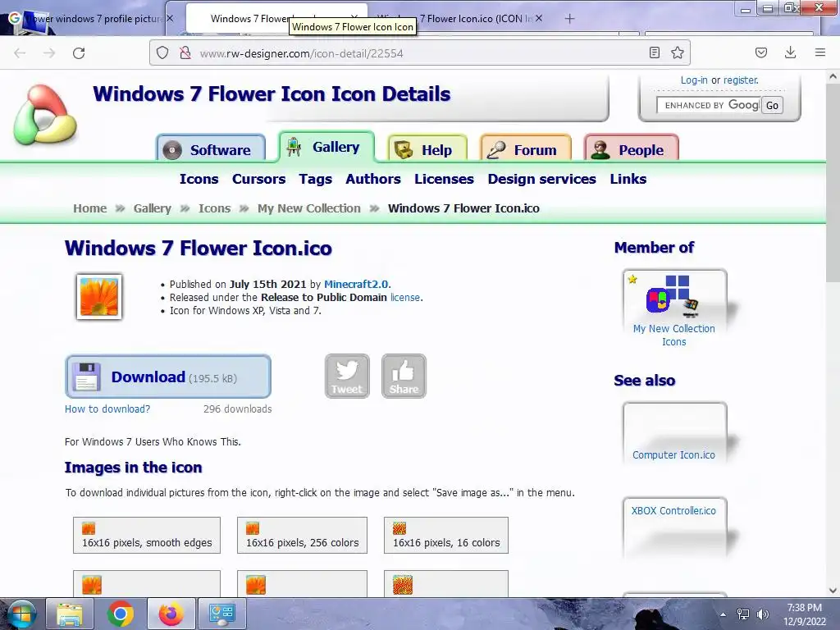
Task: Open the Computer Icon.ico link
Action: tap(673, 454)
